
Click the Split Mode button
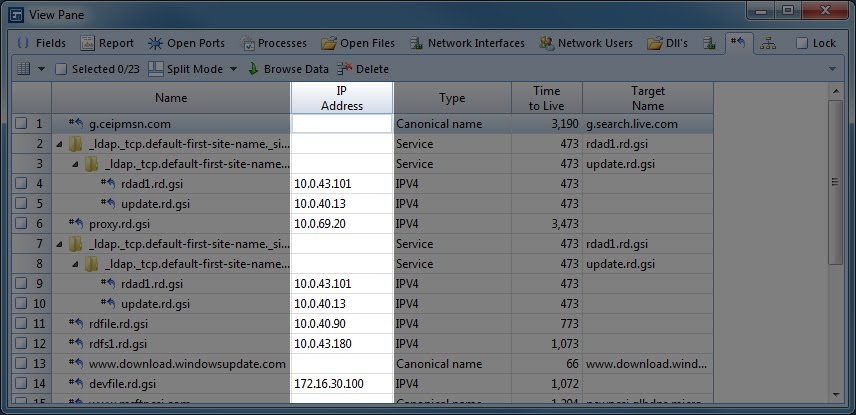(x=186, y=69)
